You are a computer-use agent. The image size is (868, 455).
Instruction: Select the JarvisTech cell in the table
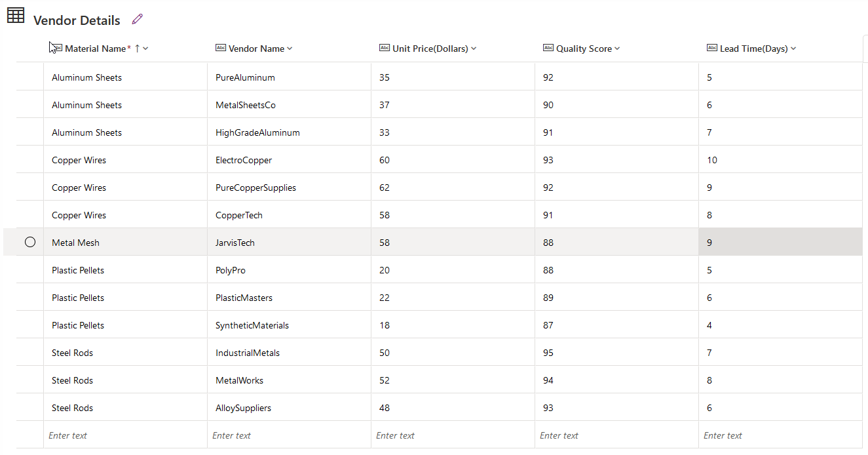(x=235, y=242)
